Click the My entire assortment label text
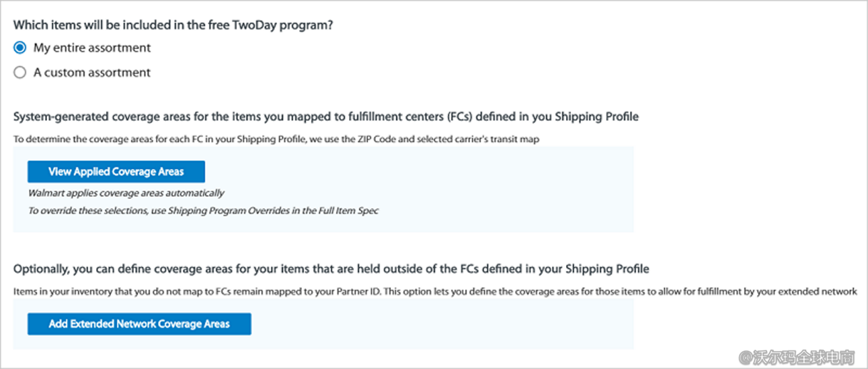This screenshot has width=868, height=369. (92, 48)
